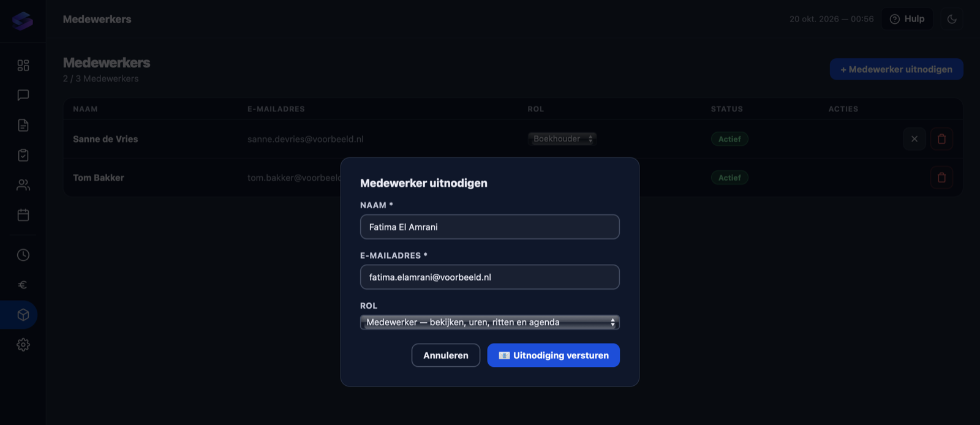Open the Rol dropdown in the invite dialog
Image resolution: width=980 pixels, height=425 pixels.
point(490,322)
